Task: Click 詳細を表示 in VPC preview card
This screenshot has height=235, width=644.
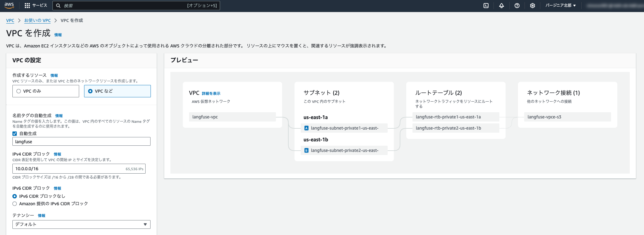Action: pyautogui.click(x=211, y=93)
